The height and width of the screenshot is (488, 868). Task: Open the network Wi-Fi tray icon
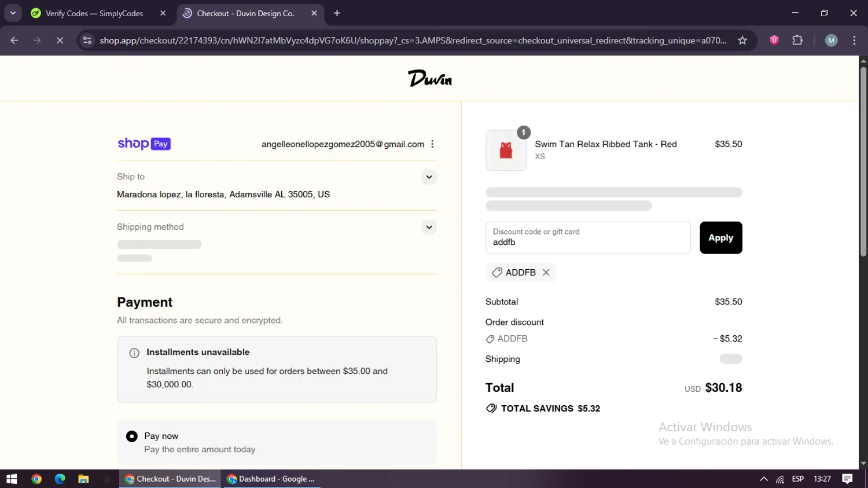(x=780, y=479)
